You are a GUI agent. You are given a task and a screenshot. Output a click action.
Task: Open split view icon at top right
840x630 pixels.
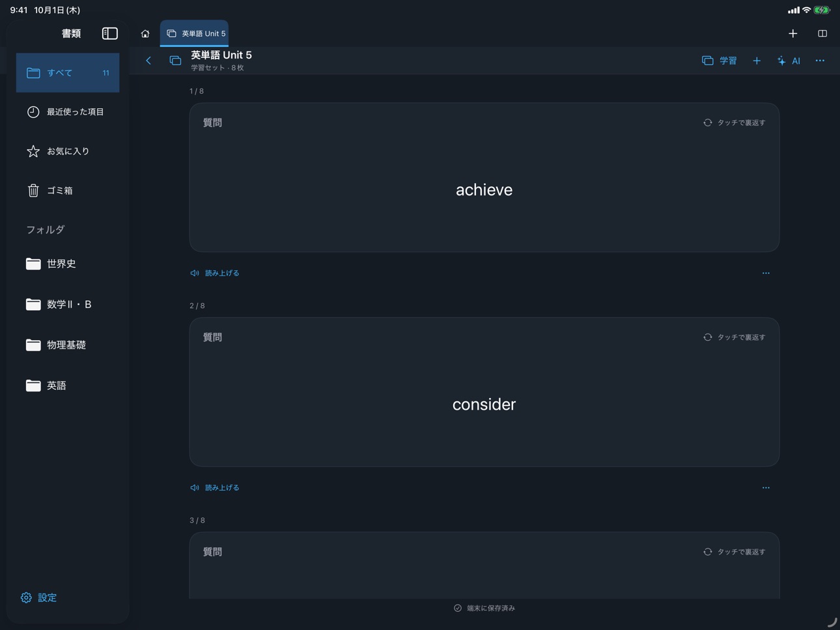[x=822, y=33]
